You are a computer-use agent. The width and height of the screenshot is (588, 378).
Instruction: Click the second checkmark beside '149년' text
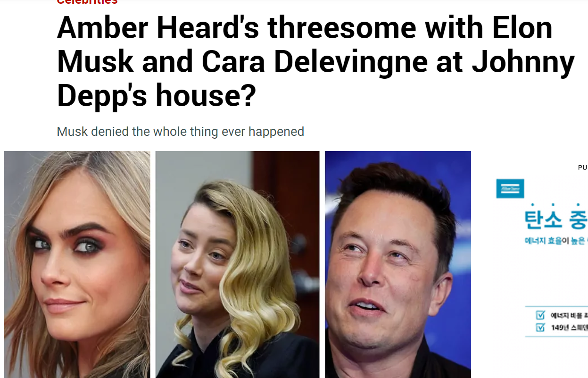[x=540, y=327]
